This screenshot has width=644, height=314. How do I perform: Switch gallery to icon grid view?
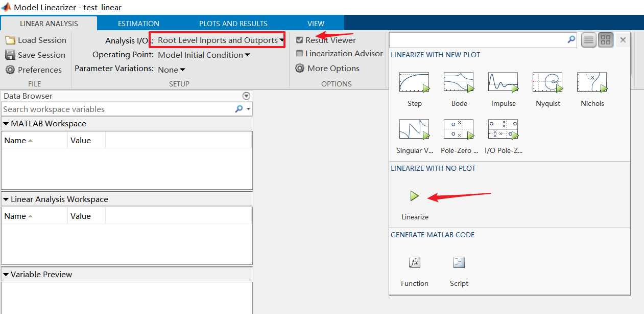click(x=606, y=40)
